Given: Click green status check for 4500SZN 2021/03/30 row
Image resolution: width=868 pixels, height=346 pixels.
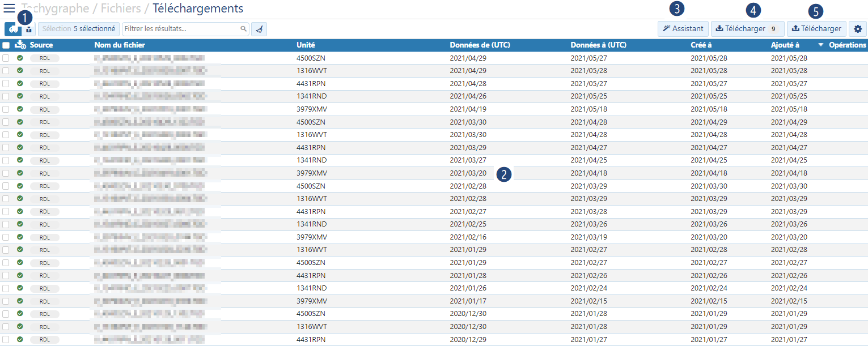Looking at the screenshot, I should (x=20, y=122).
